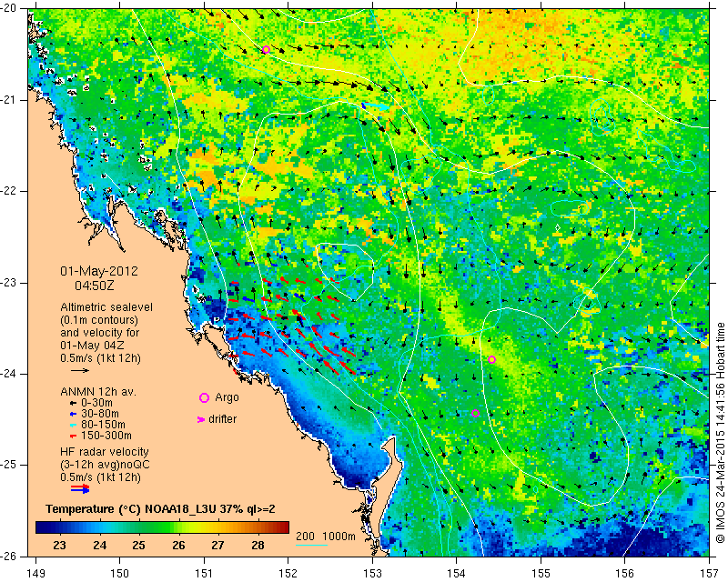This screenshot has width=728, height=582.
Task: Click the red and blue HF radar scale arrow
Action: click(x=80, y=488)
